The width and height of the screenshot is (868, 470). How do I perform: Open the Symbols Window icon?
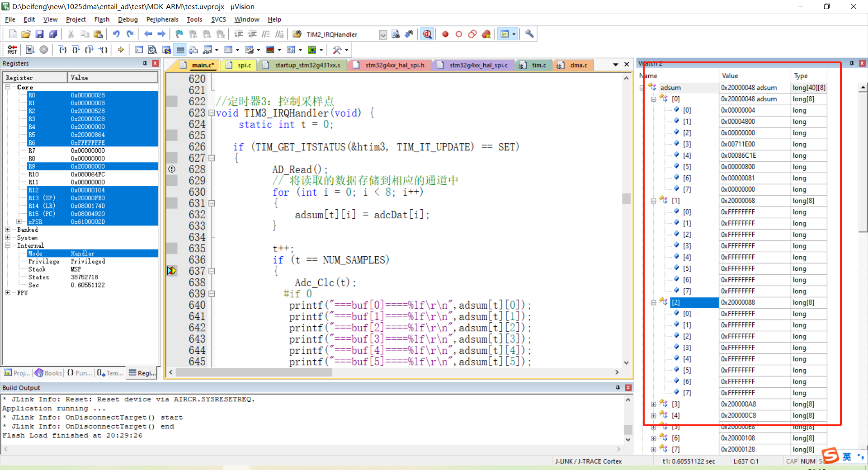click(x=166, y=50)
